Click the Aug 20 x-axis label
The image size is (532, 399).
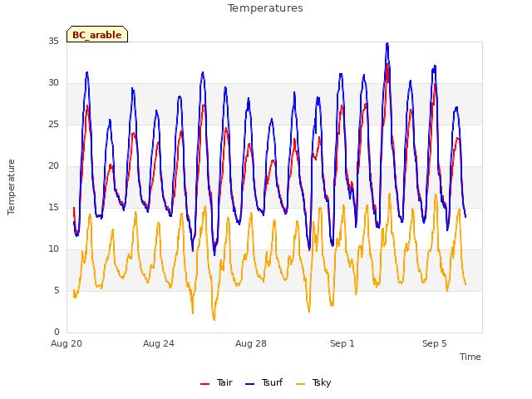pyautogui.click(x=66, y=343)
